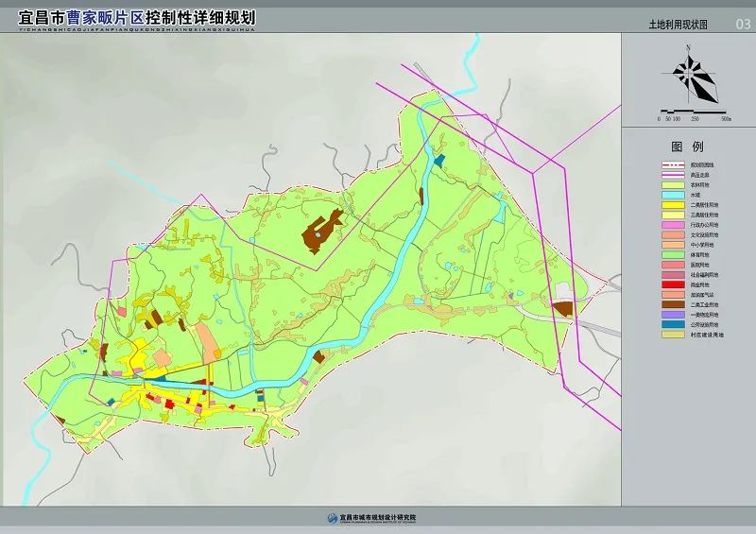The image size is (756, 534).
Task: Click the map scale bar
Action: pos(694,111)
